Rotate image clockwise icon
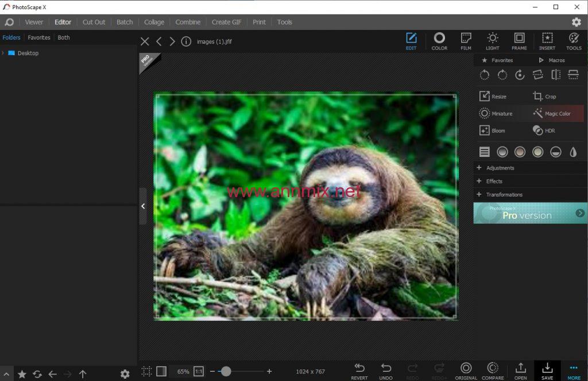 point(502,75)
